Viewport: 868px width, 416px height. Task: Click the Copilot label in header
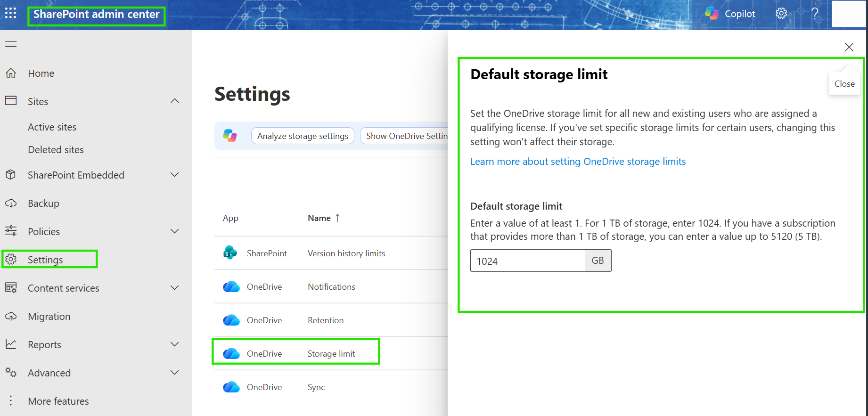[740, 14]
